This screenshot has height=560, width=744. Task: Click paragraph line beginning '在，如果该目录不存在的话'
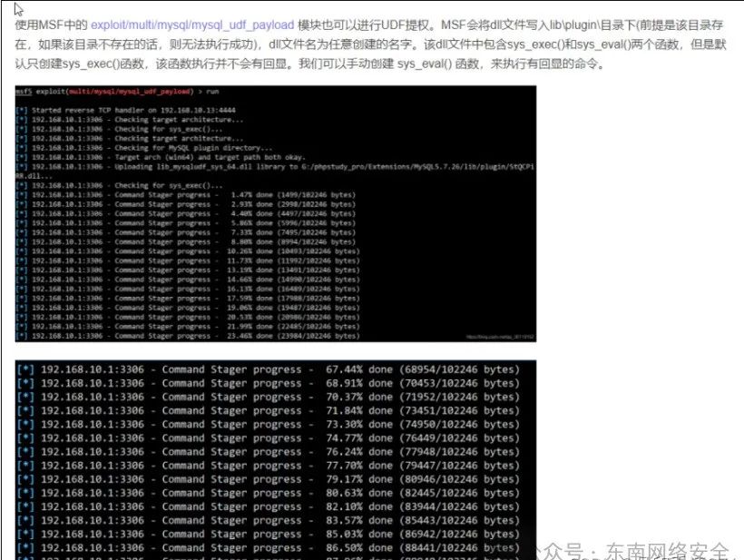click(x=370, y=44)
